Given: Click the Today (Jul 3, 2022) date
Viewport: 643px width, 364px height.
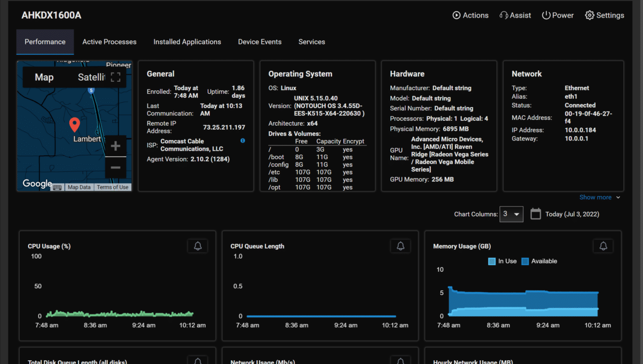Looking at the screenshot, I should [x=572, y=214].
